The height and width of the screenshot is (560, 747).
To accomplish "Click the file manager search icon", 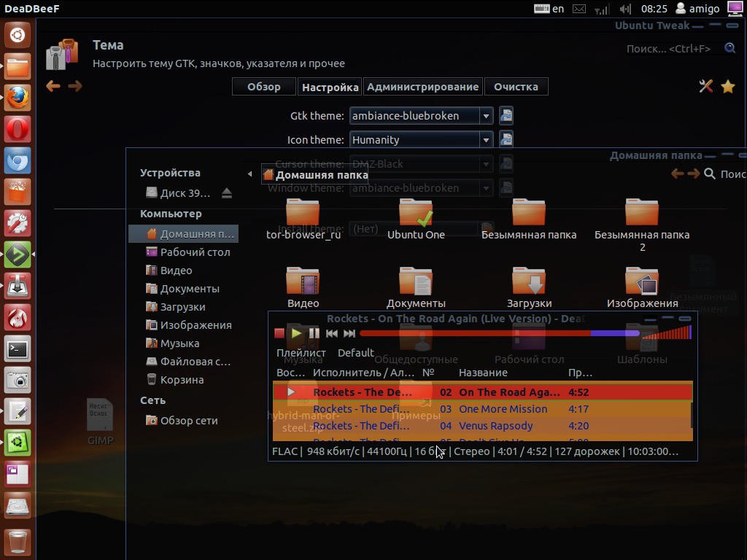I will pos(709,174).
